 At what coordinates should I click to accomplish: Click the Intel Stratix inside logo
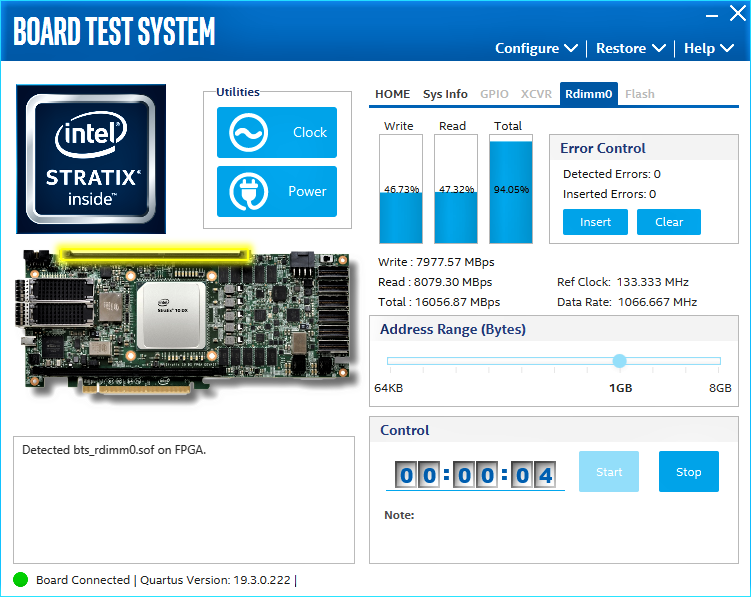click(91, 159)
